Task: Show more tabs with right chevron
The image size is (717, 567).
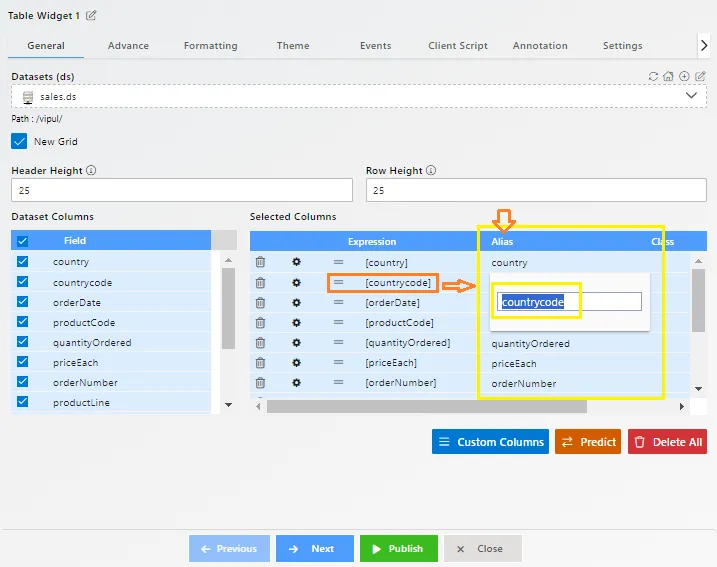Action: (x=704, y=45)
